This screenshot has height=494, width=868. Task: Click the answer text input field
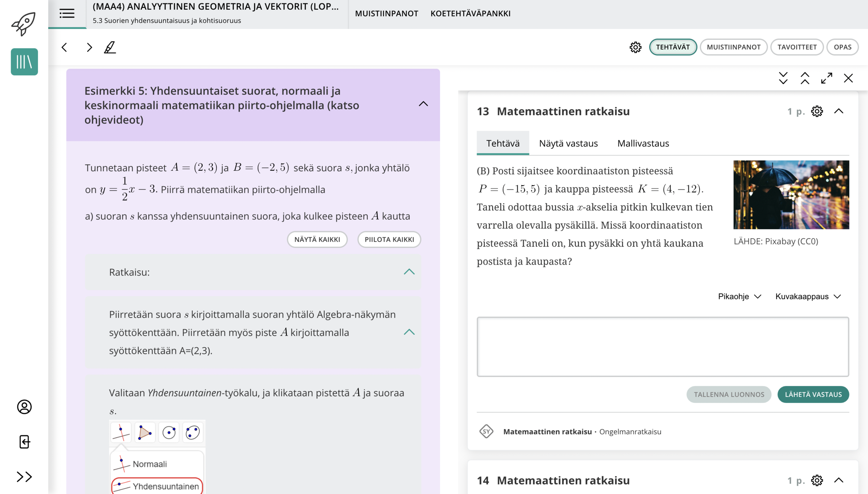(663, 347)
